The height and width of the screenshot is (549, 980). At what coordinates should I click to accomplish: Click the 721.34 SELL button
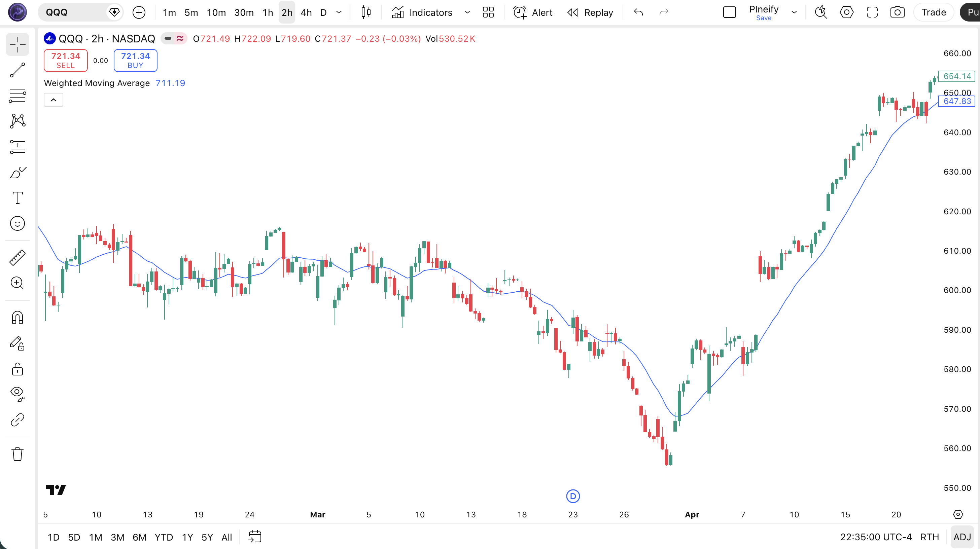tap(65, 61)
